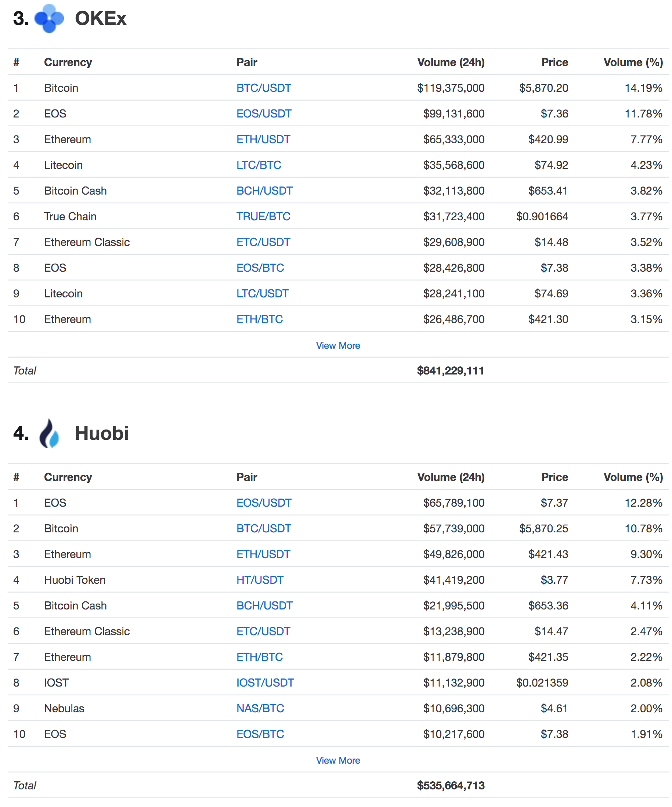The width and height of the screenshot is (672, 807).
Task: Open the IOST/USDT pair link
Action: pos(265,683)
